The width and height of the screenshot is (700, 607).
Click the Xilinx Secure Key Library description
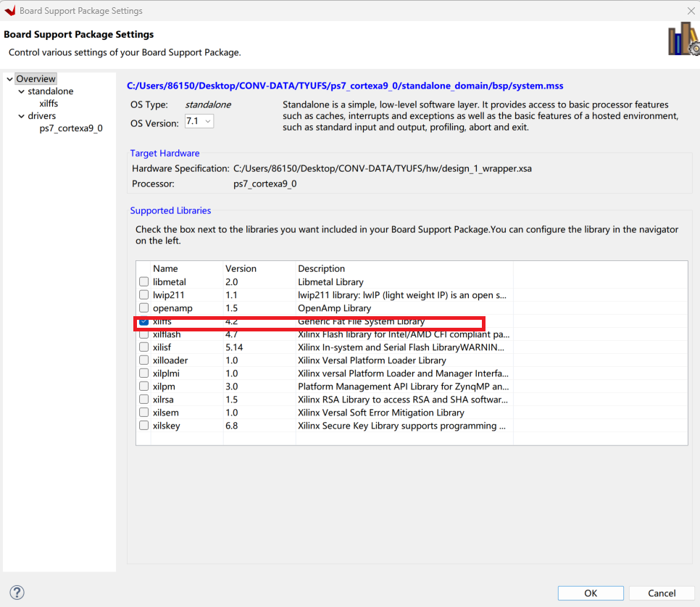point(401,426)
